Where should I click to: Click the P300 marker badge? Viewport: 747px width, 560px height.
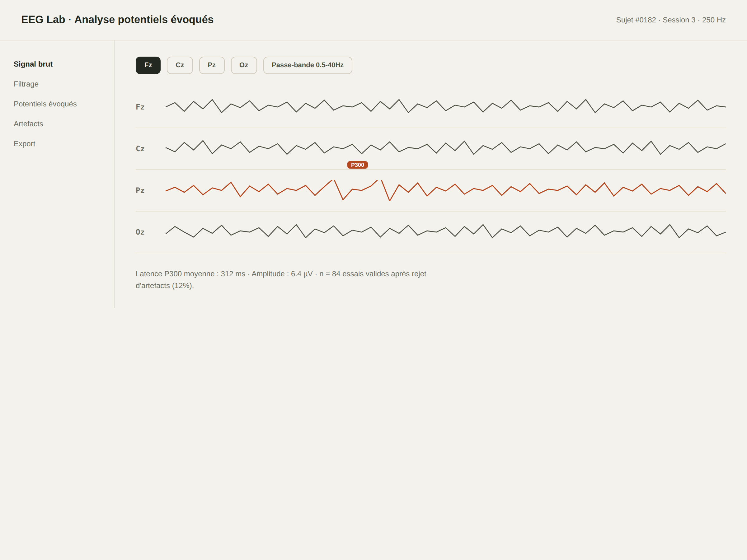pos(357,165)
